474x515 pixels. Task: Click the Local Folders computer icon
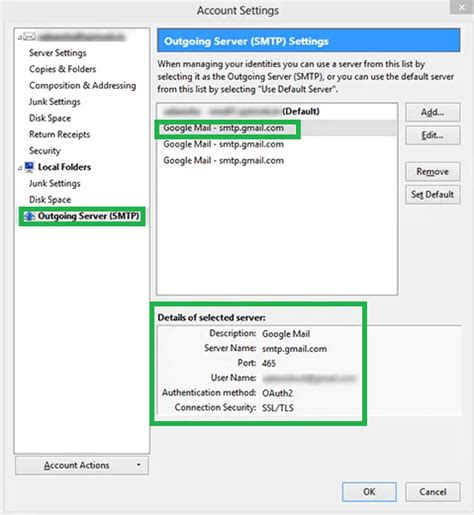pos(29,167)
